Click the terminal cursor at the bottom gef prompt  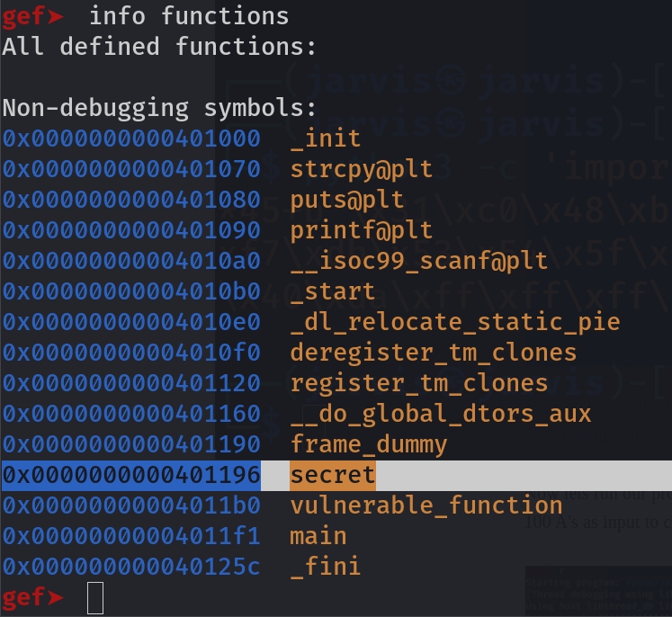point(94,598)
